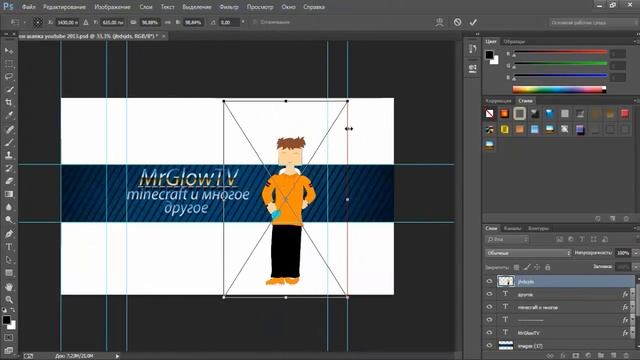640x360 pixels.
Task: Select the Crop tool
Action: coord(9,102)
